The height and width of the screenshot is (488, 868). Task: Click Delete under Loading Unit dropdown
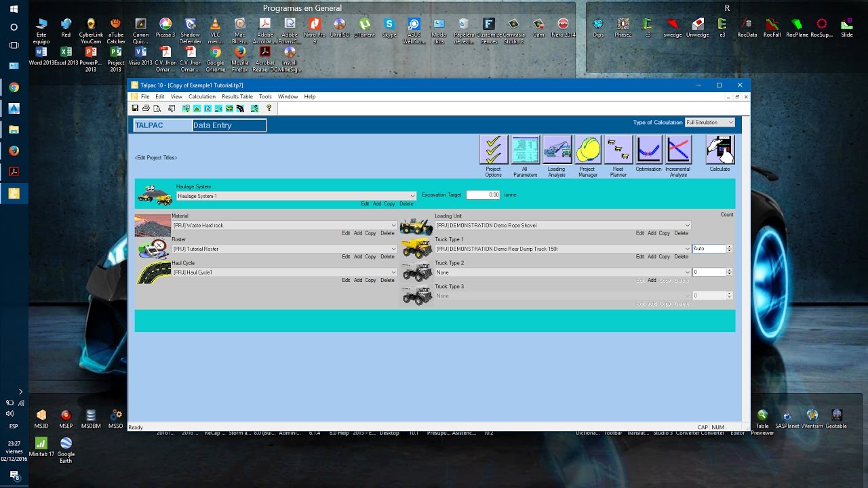pos(681,233)
